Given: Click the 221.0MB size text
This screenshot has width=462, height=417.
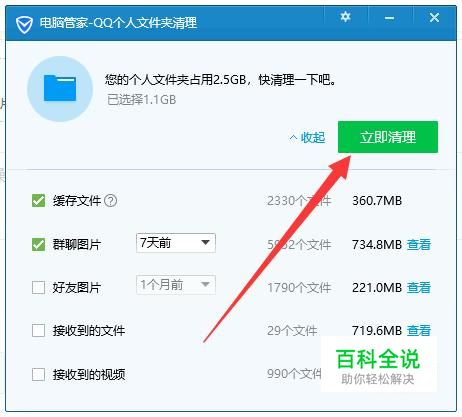Looking at the screenshot, I should click(377, 288).
